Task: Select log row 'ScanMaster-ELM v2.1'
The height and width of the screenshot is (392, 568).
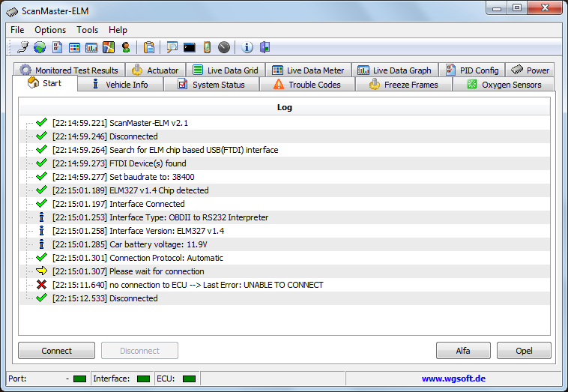Action: point(284,123)
